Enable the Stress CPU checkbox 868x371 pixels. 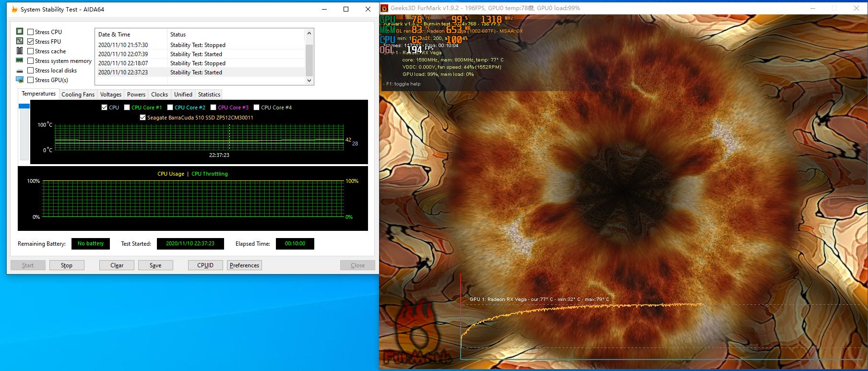pyautogui.click(x=31, y=32)
